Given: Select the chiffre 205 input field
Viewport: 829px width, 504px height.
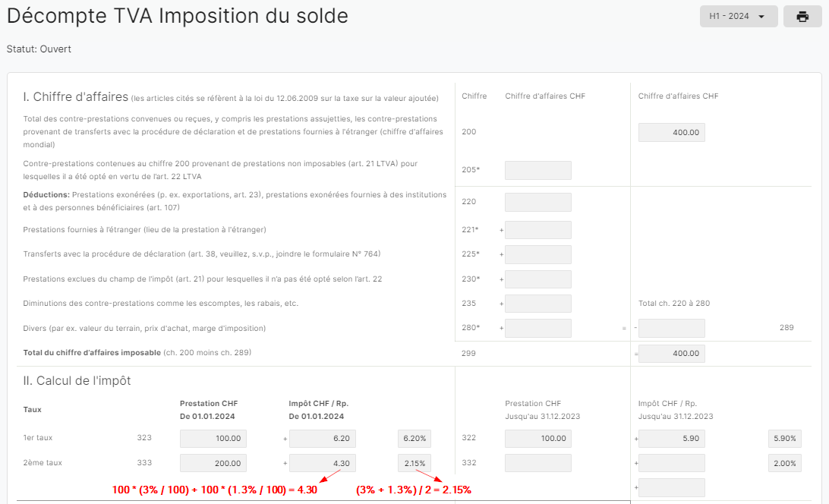Looking at the screenshot, I should coord(537,170).
